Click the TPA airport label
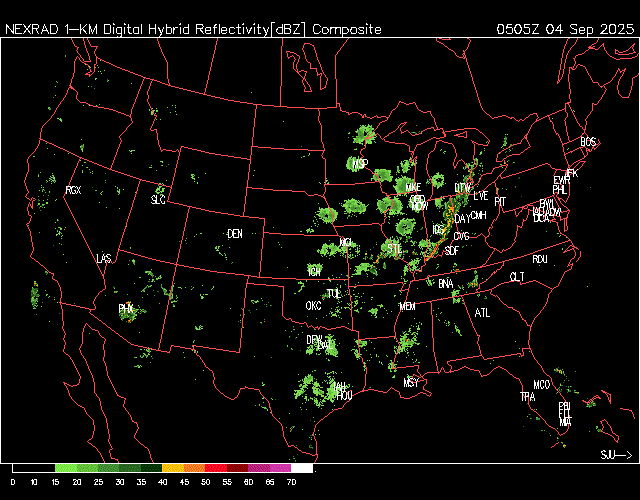Viewport: 640px width, 500px height. point(527,396)
